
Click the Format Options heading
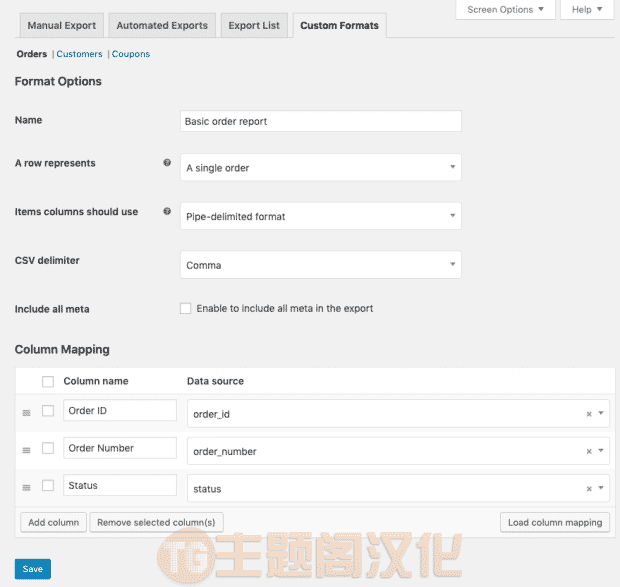click(58, 81)
